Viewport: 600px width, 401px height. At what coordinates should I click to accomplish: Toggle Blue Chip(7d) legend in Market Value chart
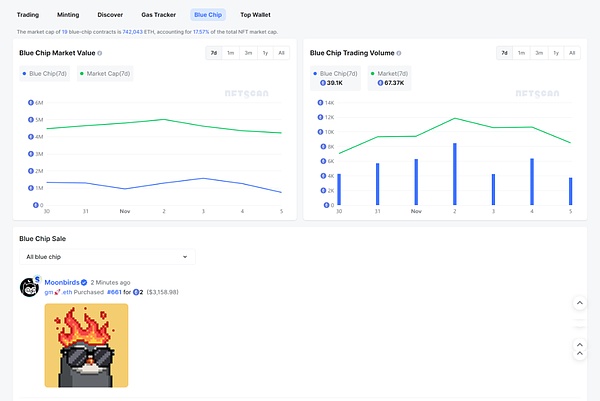point(48,73)
